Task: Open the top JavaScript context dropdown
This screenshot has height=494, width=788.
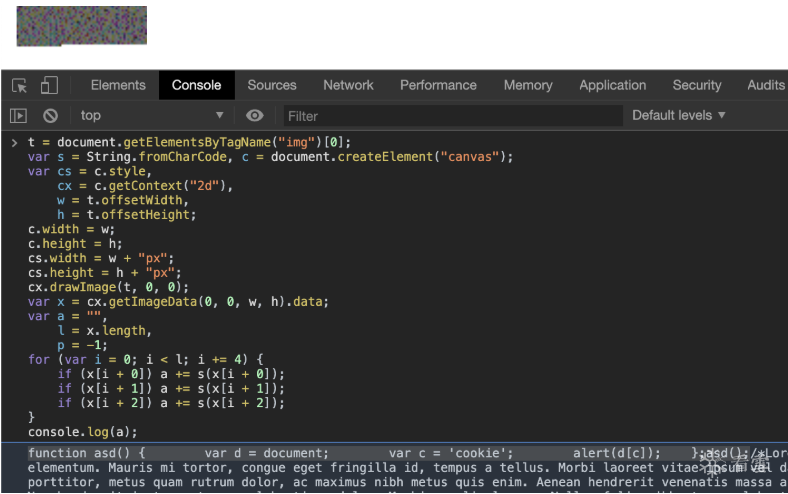Action: pos(152,116)
